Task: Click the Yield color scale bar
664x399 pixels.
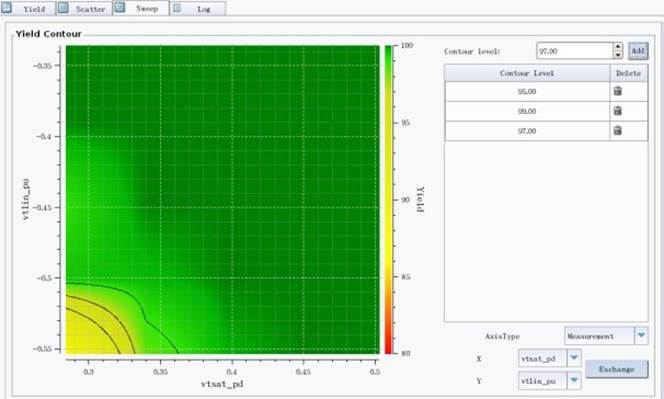Action: [x=388, y=199]
